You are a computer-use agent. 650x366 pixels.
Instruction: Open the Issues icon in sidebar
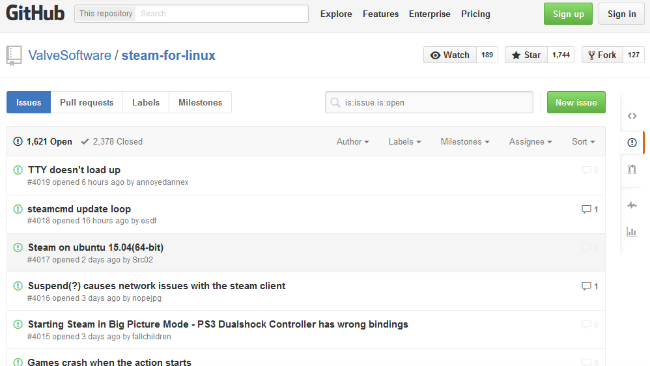click(x=632, y=143)
